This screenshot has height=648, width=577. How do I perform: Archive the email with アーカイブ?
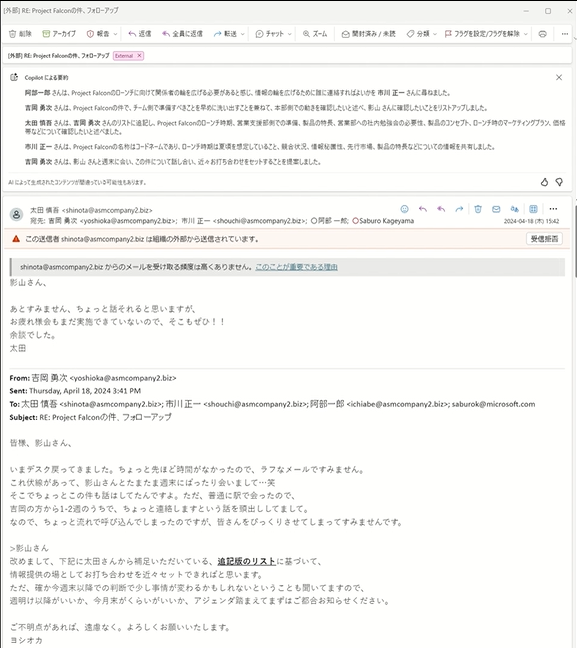(x=59, y=34)
